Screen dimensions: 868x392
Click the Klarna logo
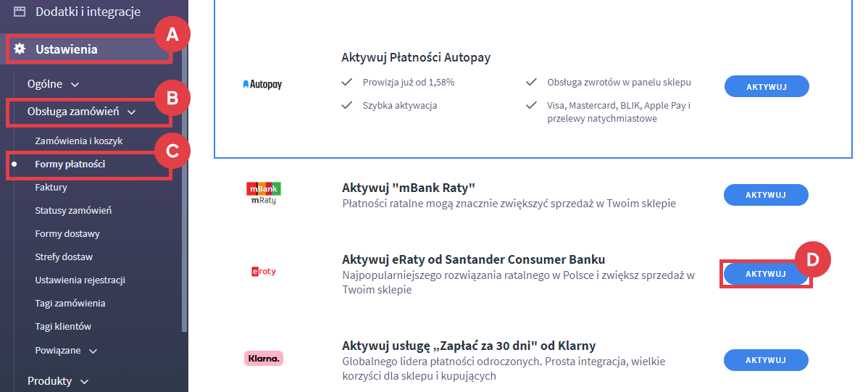coord(263,358)
